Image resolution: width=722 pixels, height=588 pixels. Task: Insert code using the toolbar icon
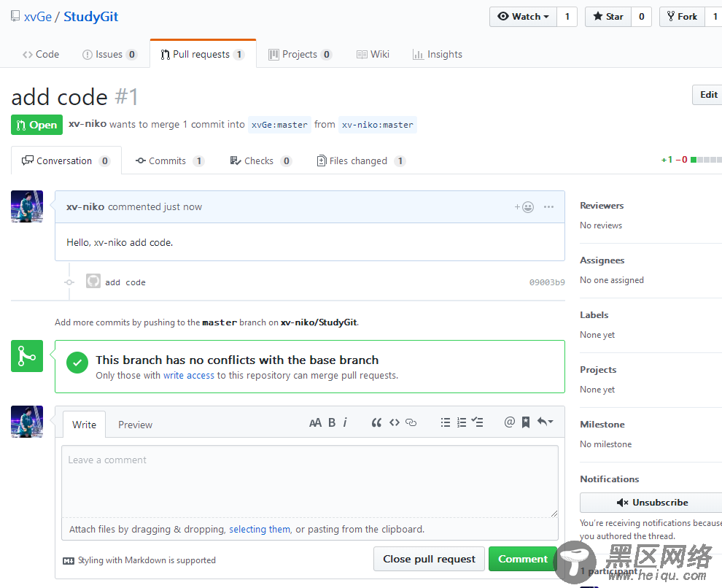(394, 422)
